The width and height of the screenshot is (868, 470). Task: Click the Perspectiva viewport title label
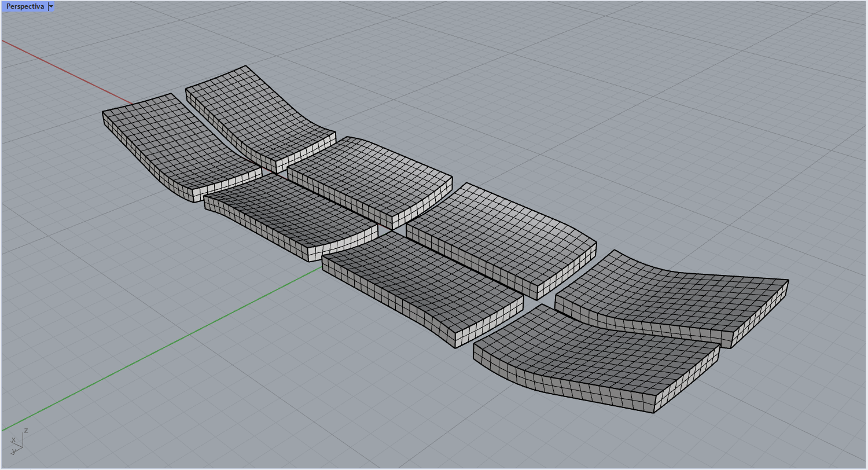pyautogui.click(x=25, y=6)
